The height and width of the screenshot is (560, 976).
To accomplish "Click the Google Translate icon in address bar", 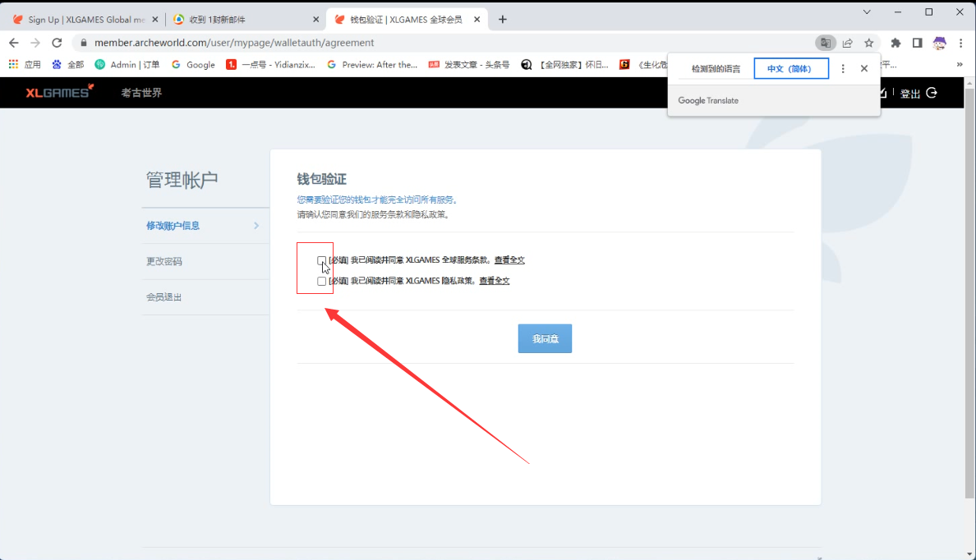I will tap(825, 43).
